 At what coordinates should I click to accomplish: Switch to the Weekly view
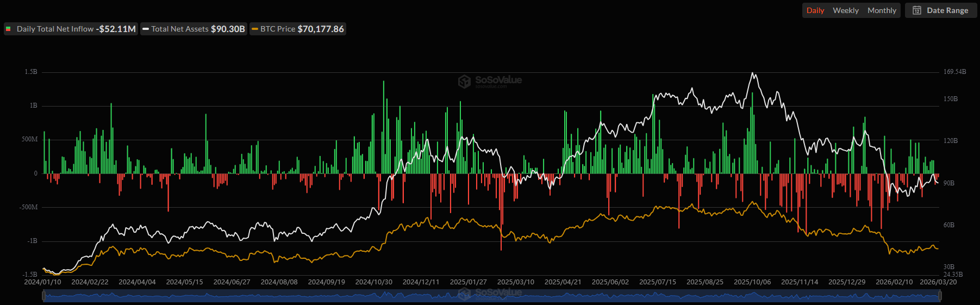845,10
